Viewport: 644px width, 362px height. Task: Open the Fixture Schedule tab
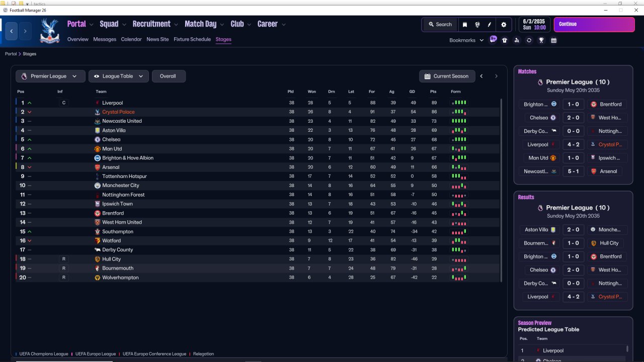(x=192, y=39)
